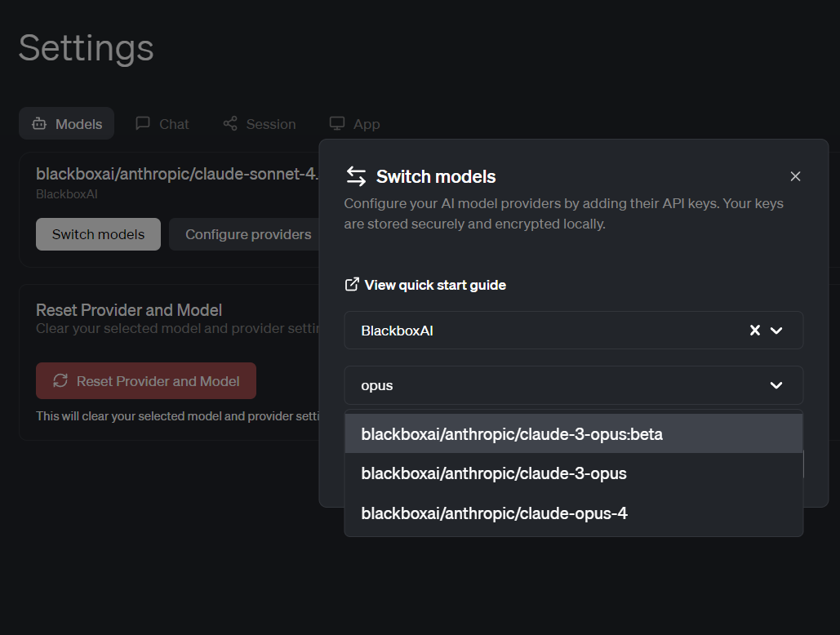Select blackboxai/anthropic/claude-3-opus:beta option
Image resolution: width=840 pixels, height=635 pixels.
point(573,433)
